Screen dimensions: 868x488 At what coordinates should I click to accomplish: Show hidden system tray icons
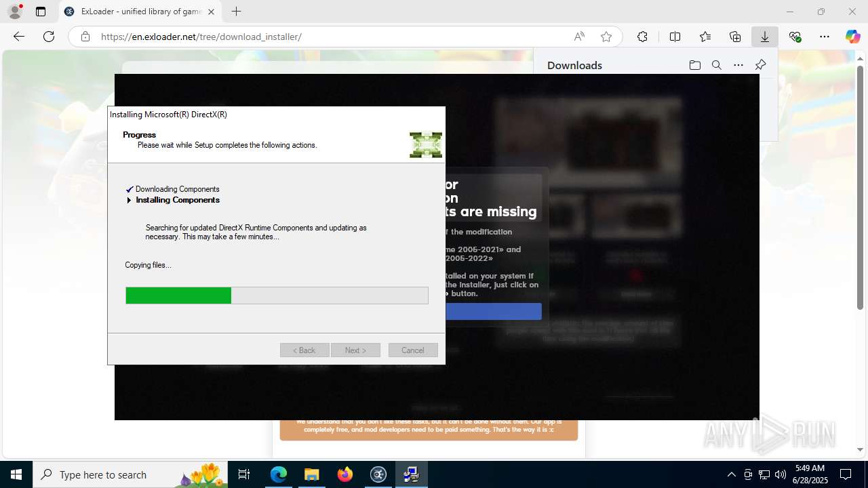pyautogui.click(x=731, y=474)
